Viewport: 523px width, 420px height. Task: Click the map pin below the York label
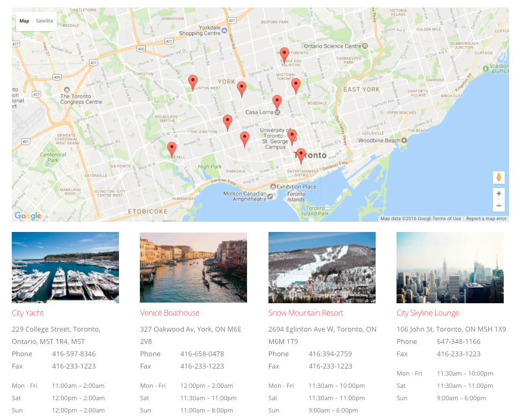242,89
